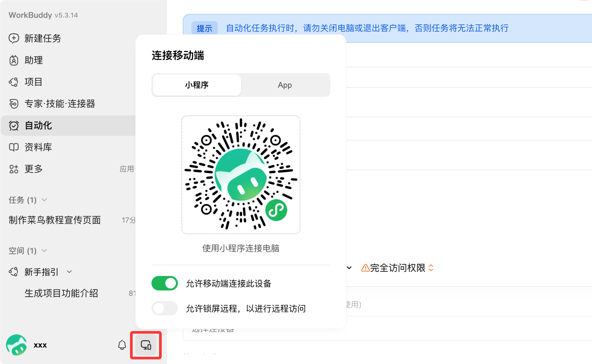Click the connect mobile device icon
Image resolution: width=592 pixels, height=364 pixels.
point(146,345)
